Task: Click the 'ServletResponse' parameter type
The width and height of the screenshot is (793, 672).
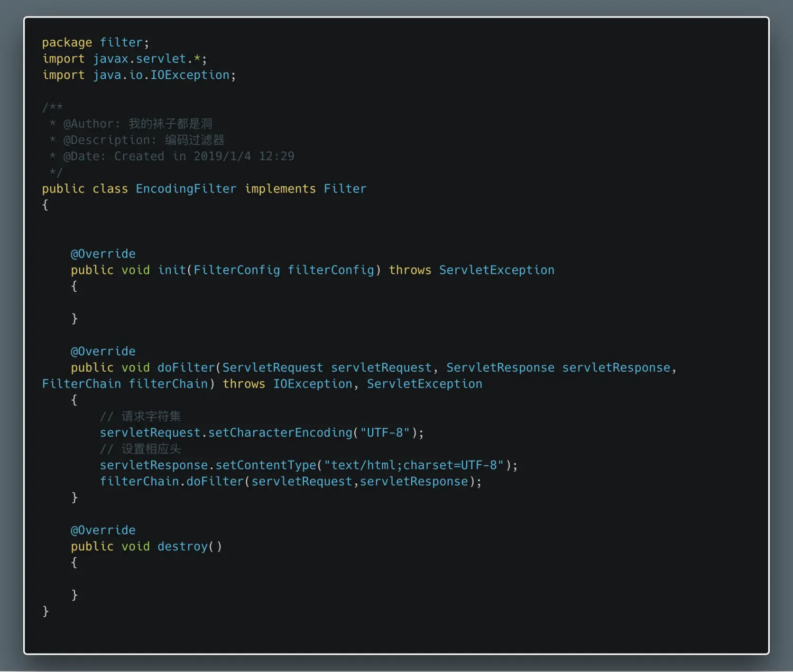Action: pyautogui.click(x=501, y=368)
